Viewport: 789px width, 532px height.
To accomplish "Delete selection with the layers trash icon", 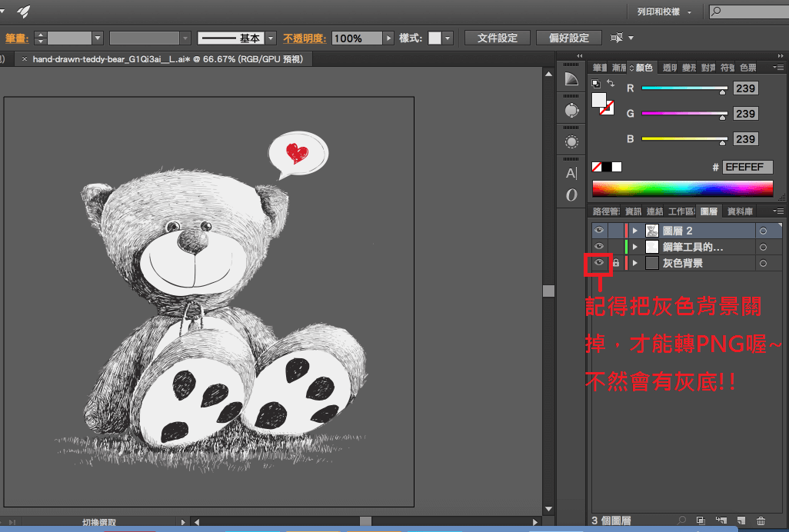I will tap(761, 521).
